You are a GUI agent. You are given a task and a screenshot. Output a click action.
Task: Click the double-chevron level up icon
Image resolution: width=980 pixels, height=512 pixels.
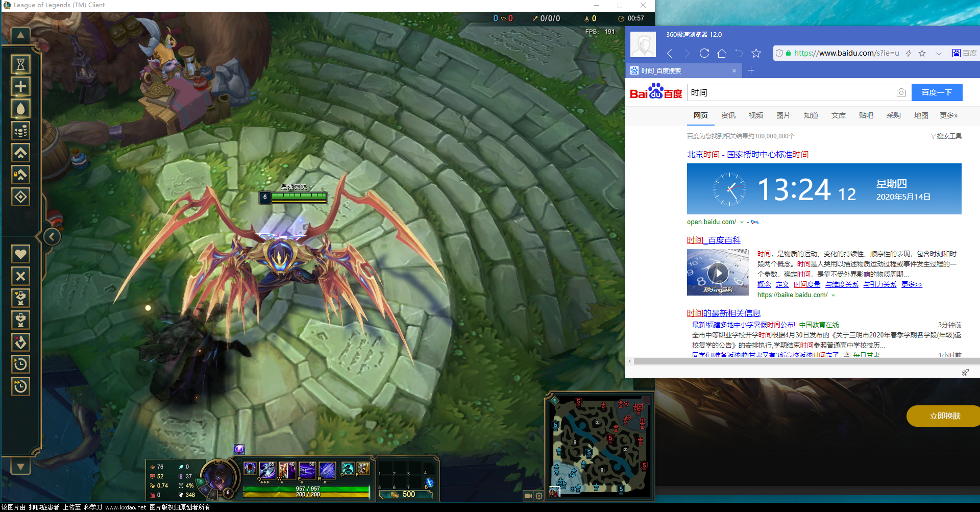[x=20, y=153]
